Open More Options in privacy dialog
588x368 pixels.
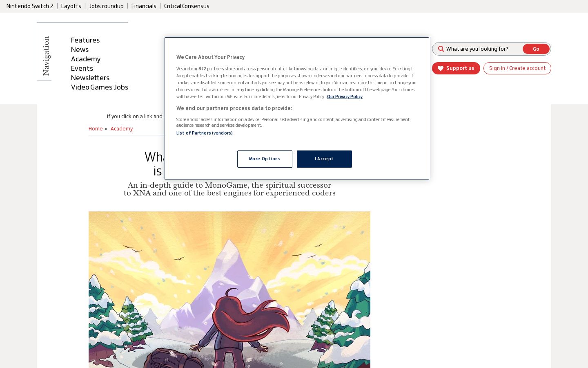(265, 159)
